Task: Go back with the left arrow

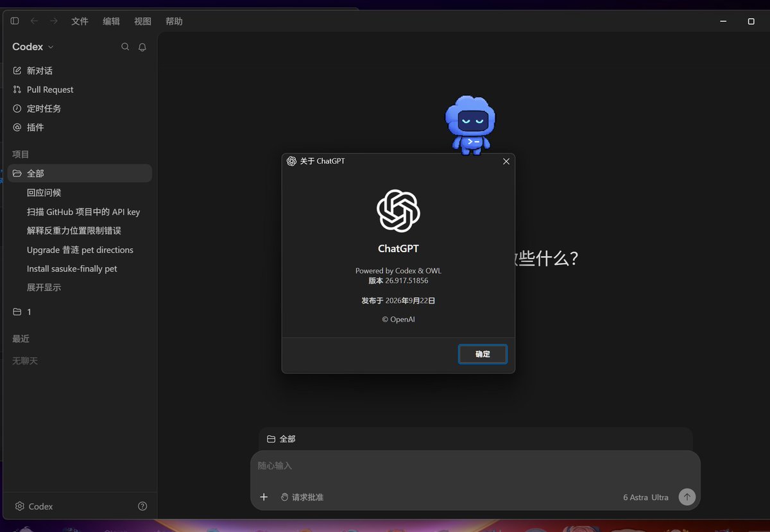Action: 34,21
